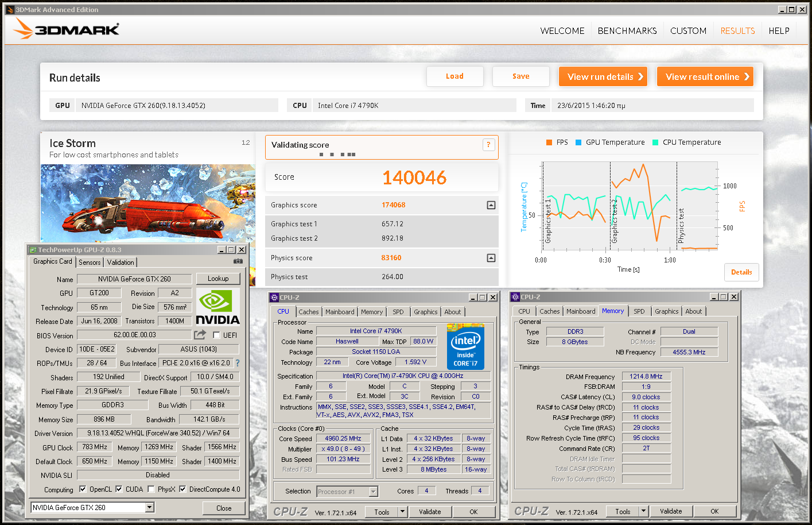Viewport: 812px width, 525px height.
Task: Open the Graphics tab in left CPU-Z
Action: click(x=426, y=312)
